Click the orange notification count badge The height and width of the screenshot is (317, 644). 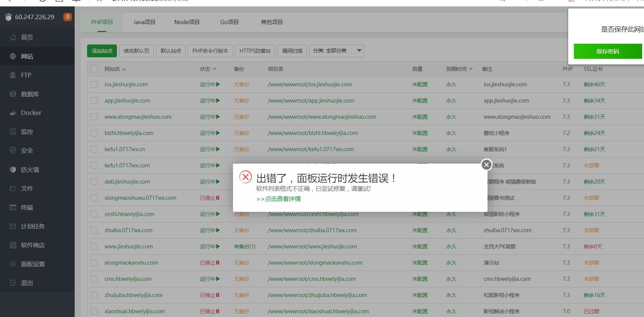(x=67, y=17)
